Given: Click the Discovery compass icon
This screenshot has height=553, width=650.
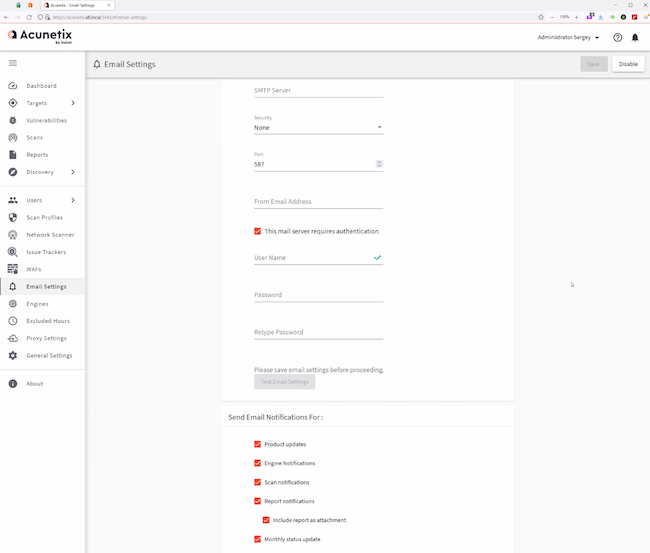Looking at the screenshot, I should (x=13, y=172).
